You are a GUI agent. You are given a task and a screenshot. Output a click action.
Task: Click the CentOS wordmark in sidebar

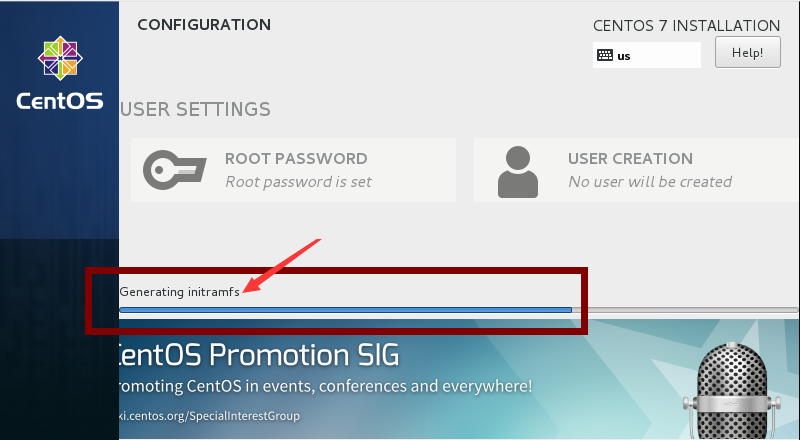[x=60, y=101]
